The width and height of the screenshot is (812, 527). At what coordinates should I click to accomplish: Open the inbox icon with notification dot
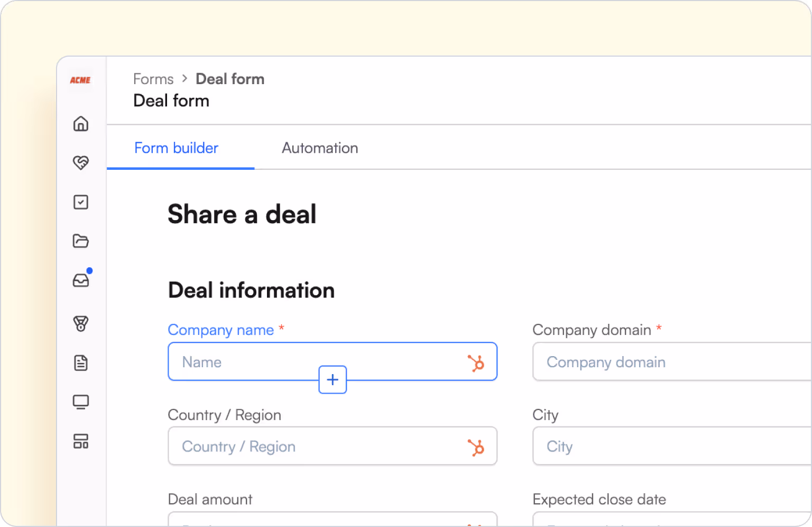click(81, 280)
